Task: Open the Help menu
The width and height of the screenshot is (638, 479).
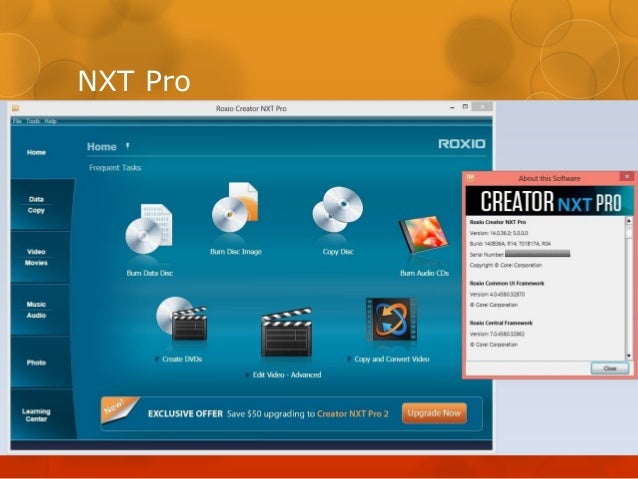Action: [50, 121]
